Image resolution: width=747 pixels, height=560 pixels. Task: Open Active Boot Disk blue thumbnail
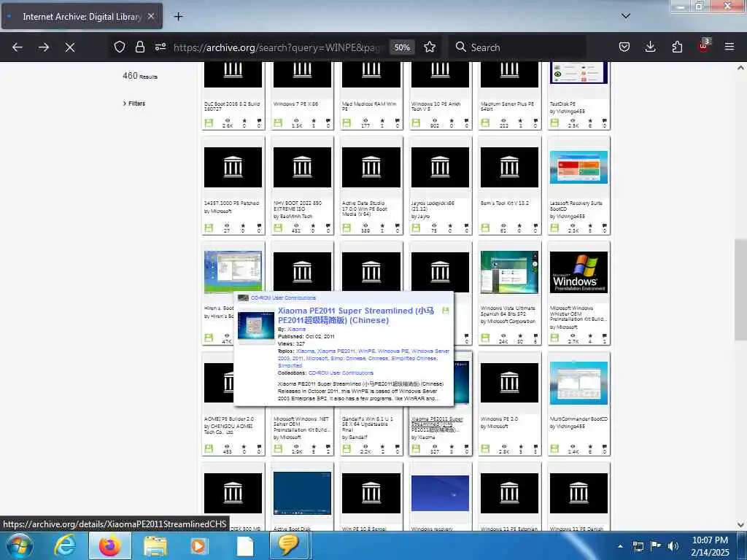(302, 493)
